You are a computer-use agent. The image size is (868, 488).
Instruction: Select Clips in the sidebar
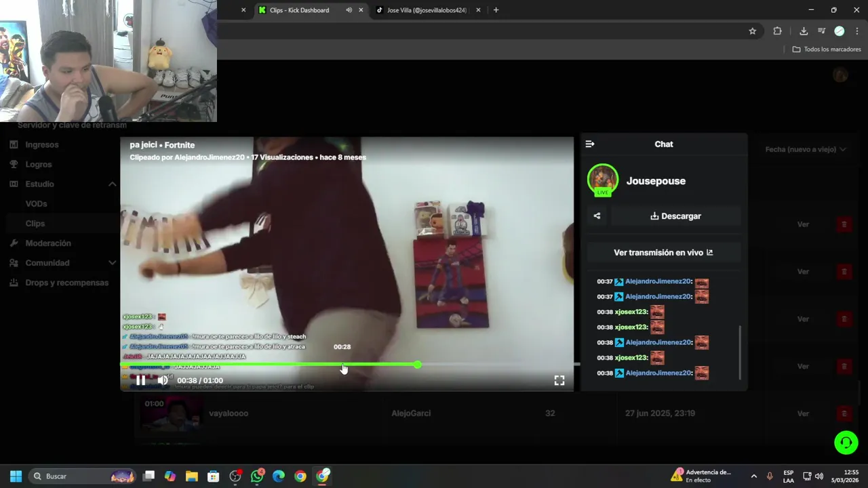tap(35, 223)
